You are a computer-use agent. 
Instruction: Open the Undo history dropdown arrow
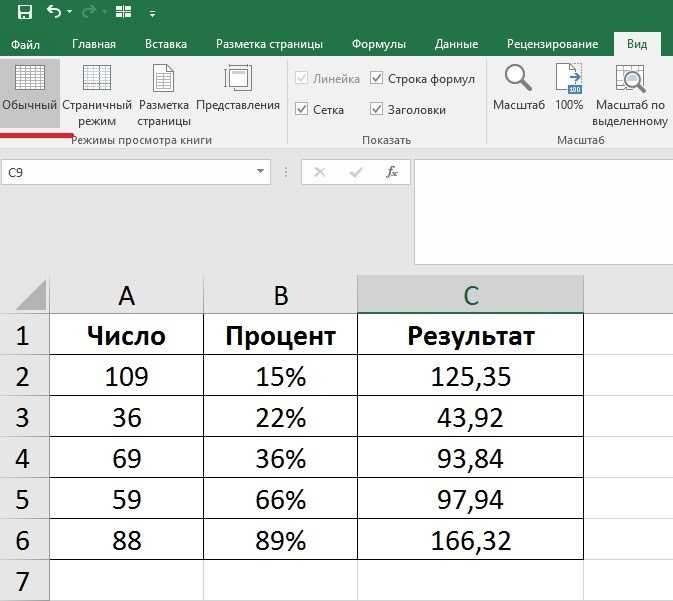(x=70, y=12)
